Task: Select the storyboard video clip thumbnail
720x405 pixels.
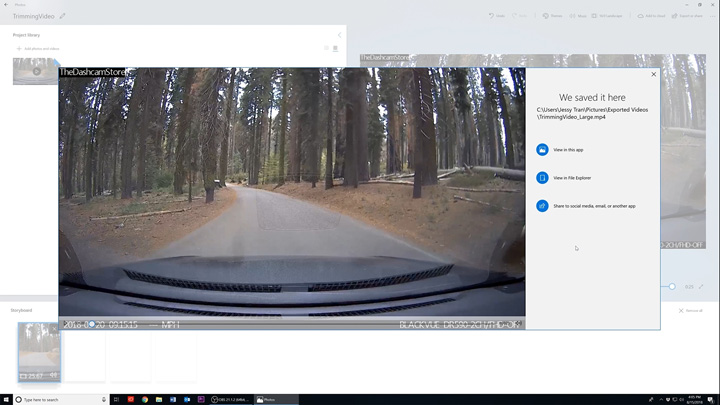Action: coord(39,350)
